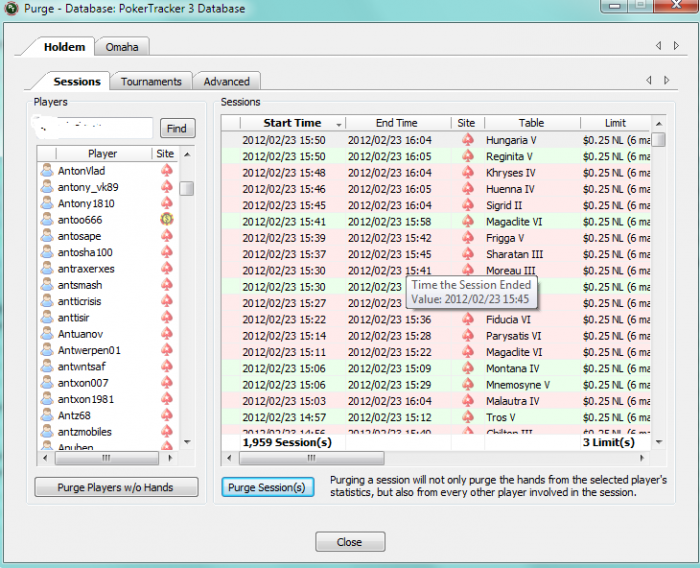Viewport: 700px width, 568px height.
Task: Open the Advanced tab
Action: tap(226, 82)
